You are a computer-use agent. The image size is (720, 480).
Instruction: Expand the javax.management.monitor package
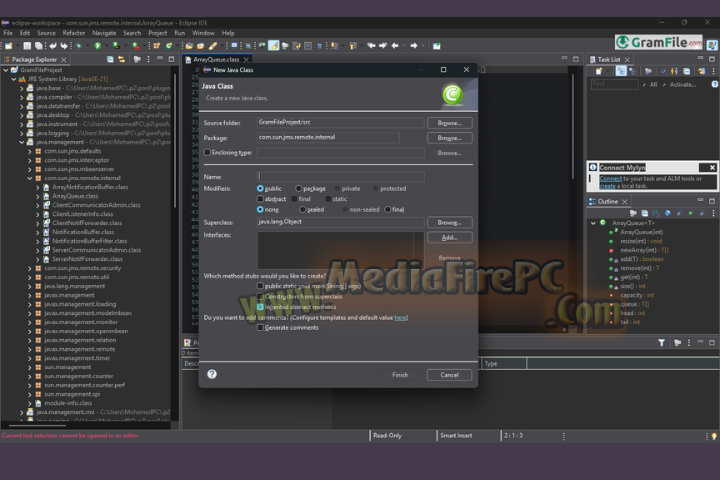(x=30, y=322)
